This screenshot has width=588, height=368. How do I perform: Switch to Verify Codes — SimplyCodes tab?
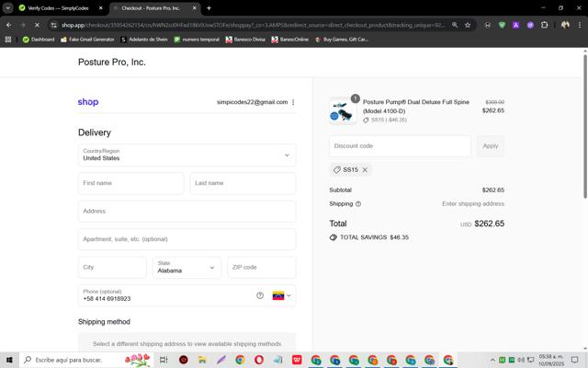click(58, 8)
